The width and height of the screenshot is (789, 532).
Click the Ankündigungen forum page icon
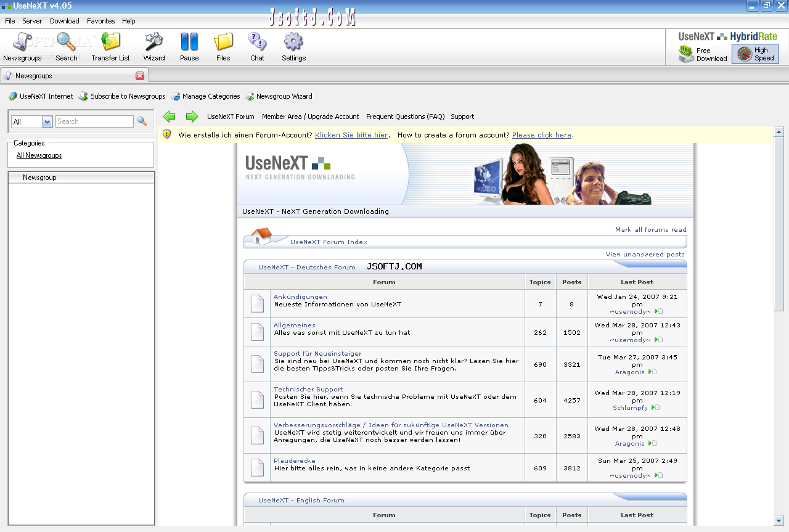pos(257,304)
